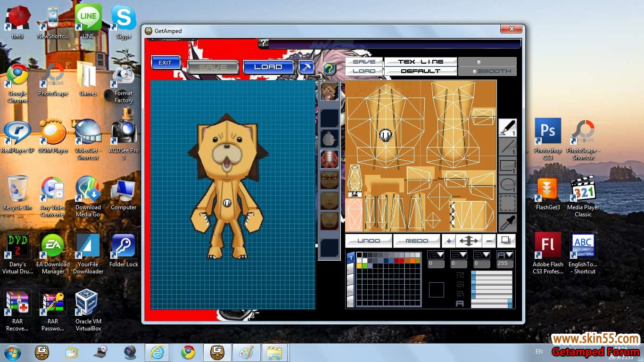The height and width of the screenshot is (362, 644).
Task: Open the G channel dropdown
Action: coord(459,255)
